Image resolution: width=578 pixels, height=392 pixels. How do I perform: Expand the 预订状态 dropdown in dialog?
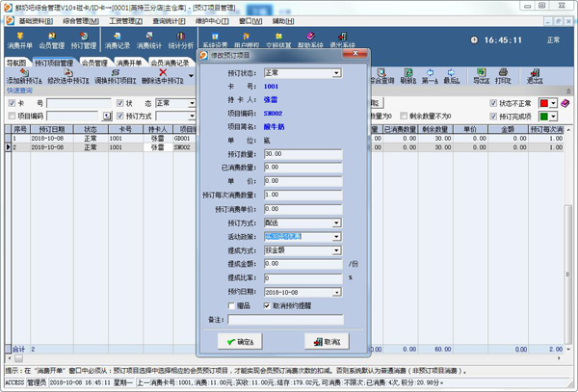tap(336, 73)
